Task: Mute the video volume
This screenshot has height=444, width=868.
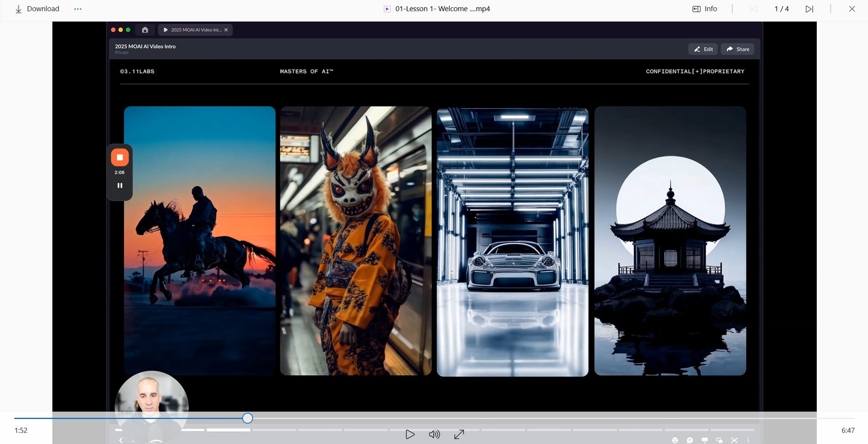Action: point(434,434)
